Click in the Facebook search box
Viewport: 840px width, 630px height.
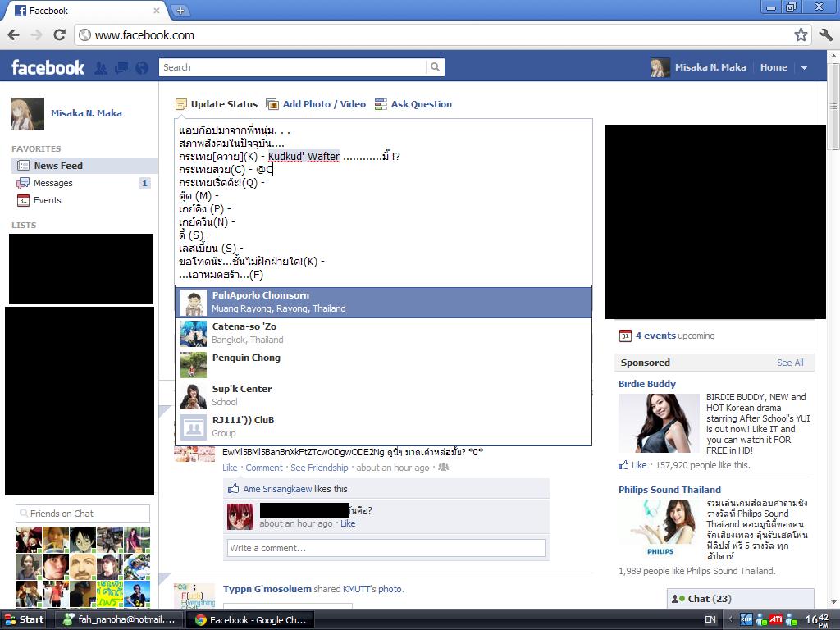pos(293,67)
